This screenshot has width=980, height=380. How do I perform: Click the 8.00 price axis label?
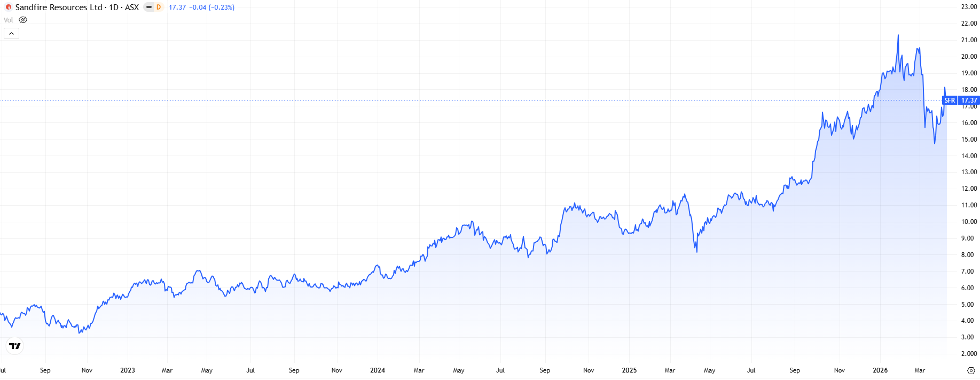coord(967,255)
